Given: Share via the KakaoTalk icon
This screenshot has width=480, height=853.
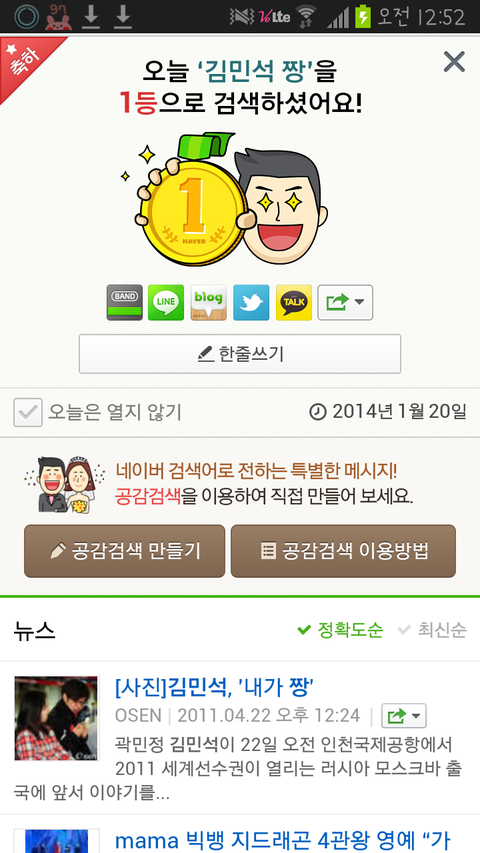Looking at the screenshot, I should (294, 302).
